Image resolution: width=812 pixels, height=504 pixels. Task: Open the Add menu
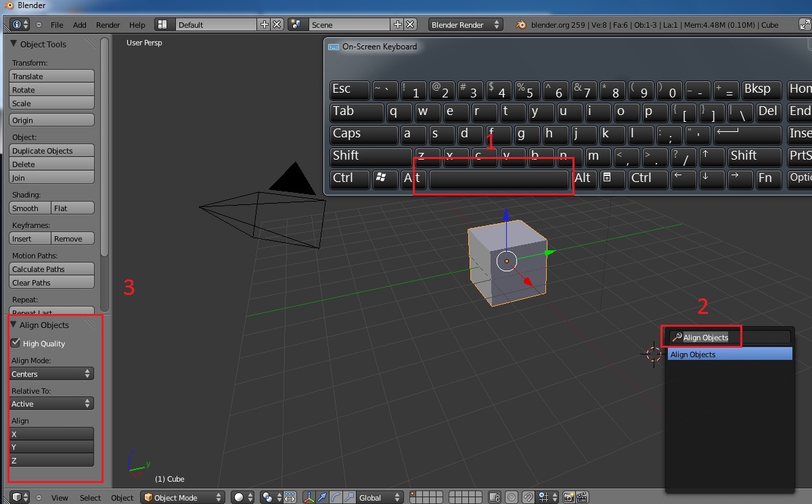pos(79,24)
